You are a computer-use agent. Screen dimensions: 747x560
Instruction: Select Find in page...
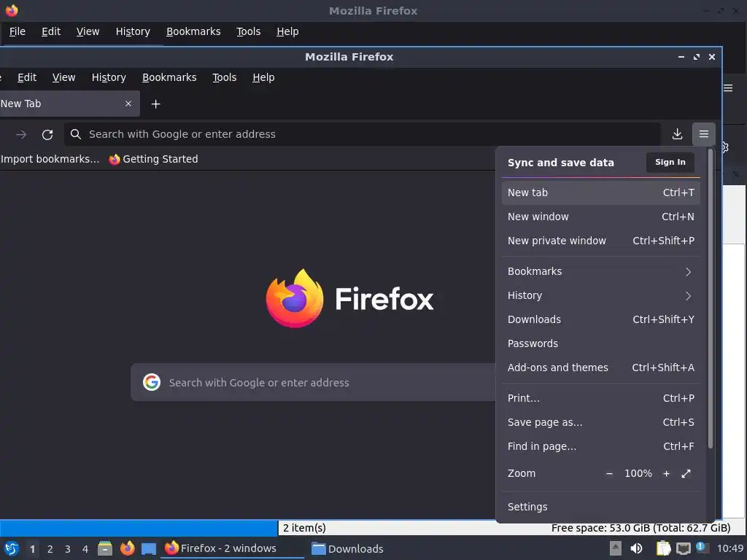(x=601, y=446)
